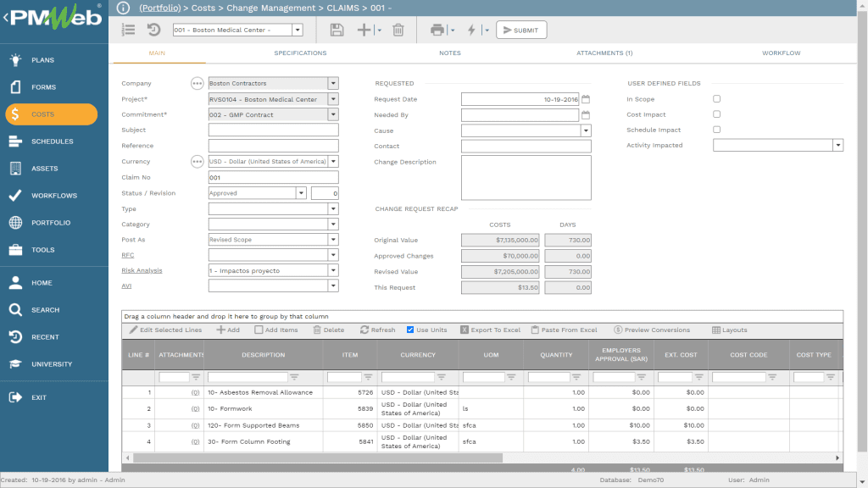Open Request Date calendar picker
Viewport: 868px width, 488px height.
point(586,99)
